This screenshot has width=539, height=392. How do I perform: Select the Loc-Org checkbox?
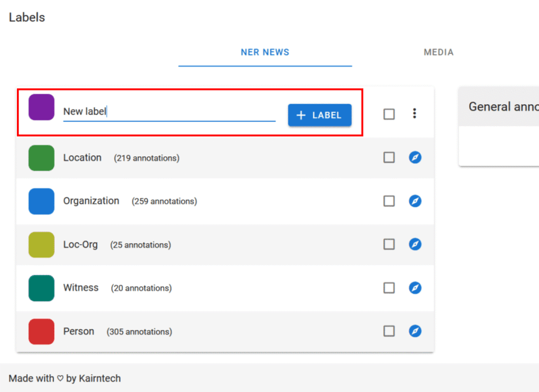pos(389,244)
